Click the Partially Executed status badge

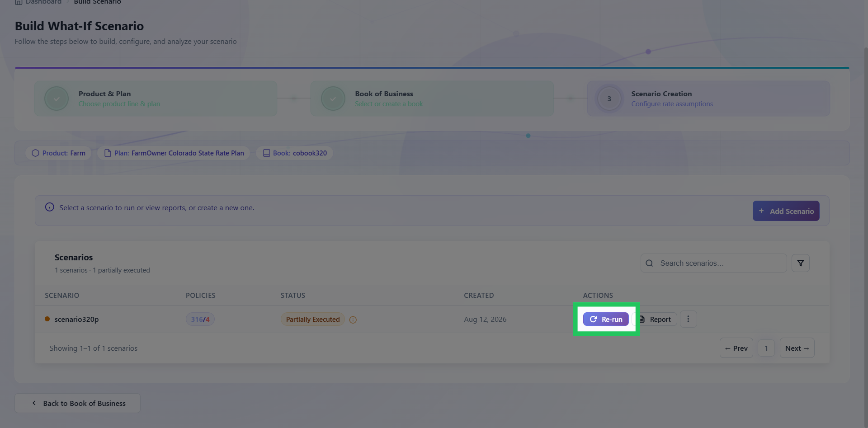point(313,320)
